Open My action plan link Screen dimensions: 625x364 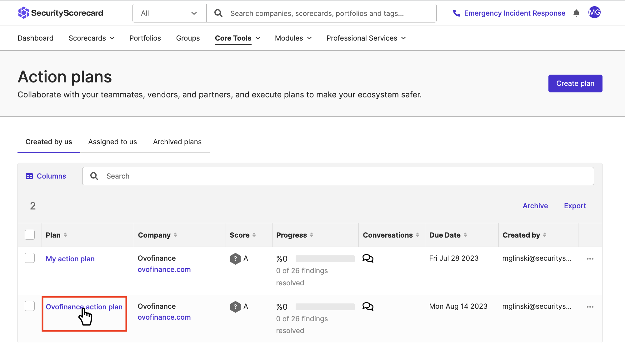tap(70, 259)
